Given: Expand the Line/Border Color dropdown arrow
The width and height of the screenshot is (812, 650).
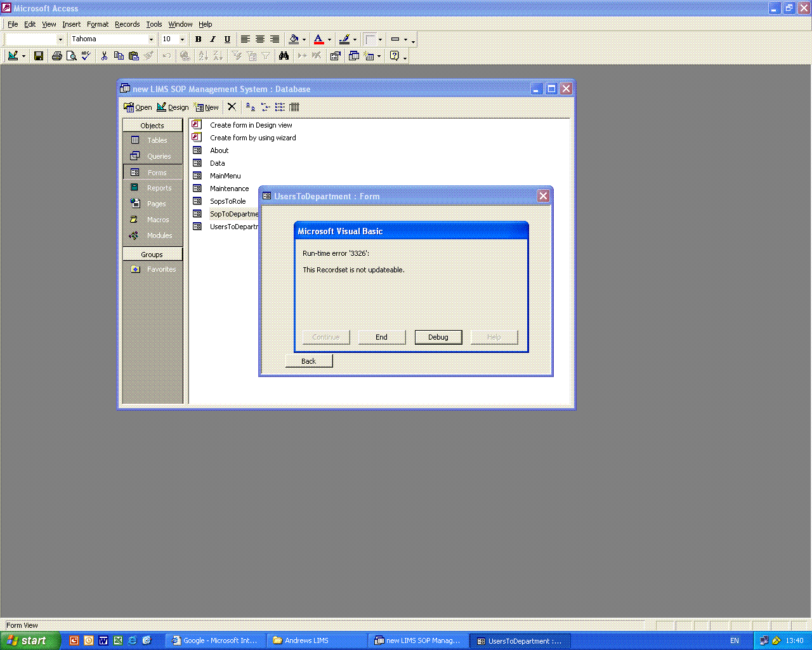Looking at the screenshot, I should 355,39.
